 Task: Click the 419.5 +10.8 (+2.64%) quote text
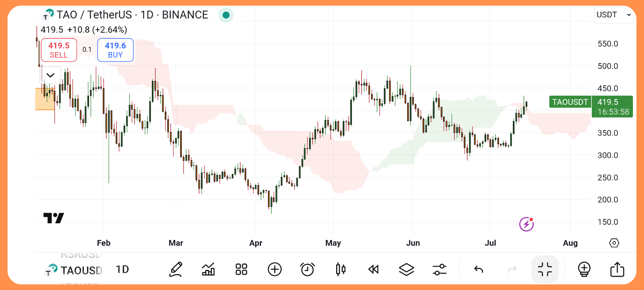84,30
